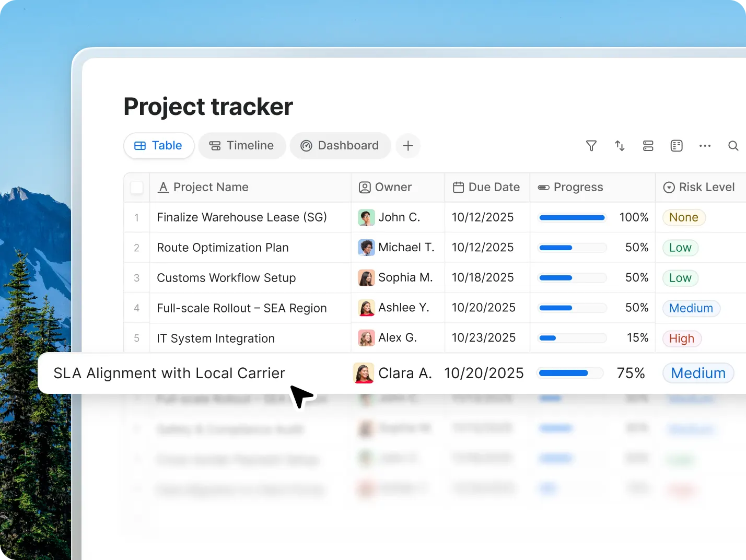Click the progress bar icon in Progress header
746x560 pixels.
point(543,188)
